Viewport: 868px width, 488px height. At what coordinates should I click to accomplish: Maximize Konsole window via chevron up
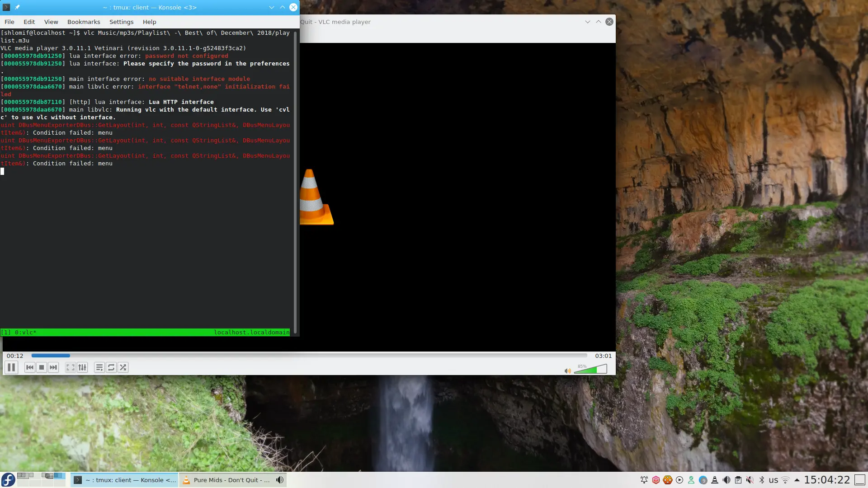pyautogui.click(x=282, y=7)
